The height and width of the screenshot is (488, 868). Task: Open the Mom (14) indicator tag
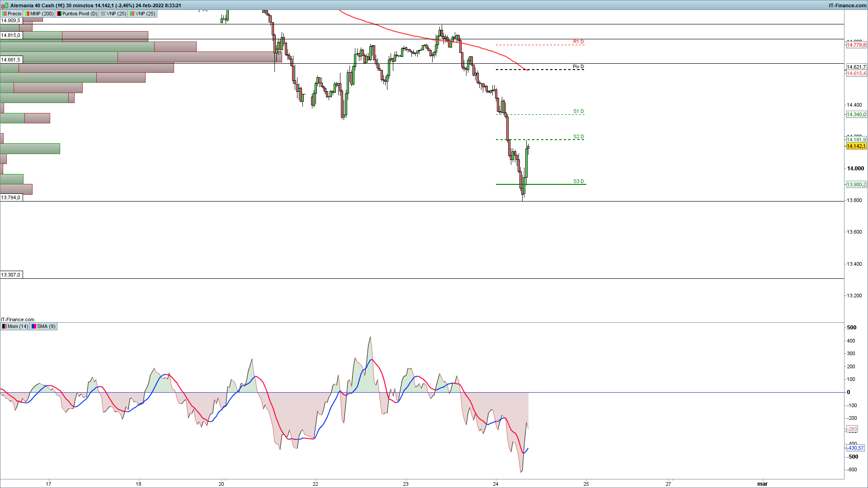[x=15, y=326]
